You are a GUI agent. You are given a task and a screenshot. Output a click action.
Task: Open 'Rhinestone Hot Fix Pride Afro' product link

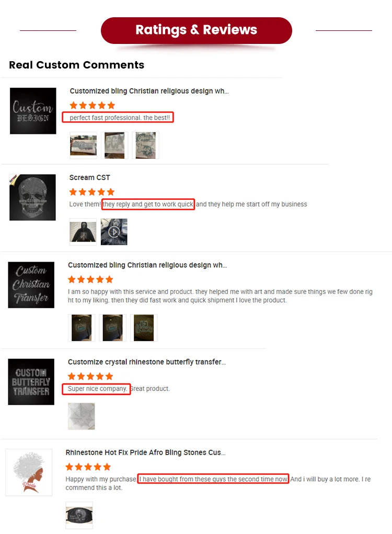[x=145, y=452]
